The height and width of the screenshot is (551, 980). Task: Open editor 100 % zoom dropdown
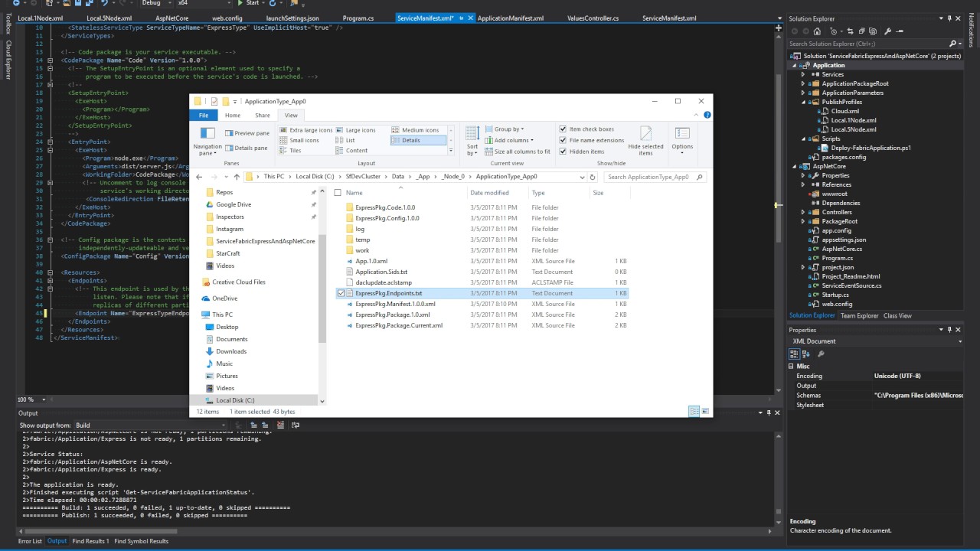[42, 399]
